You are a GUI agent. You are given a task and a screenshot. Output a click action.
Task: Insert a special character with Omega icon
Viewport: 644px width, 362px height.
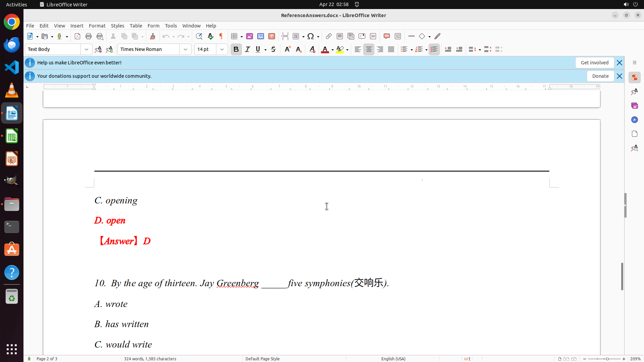pyautogui.click(x=311, y=36)
